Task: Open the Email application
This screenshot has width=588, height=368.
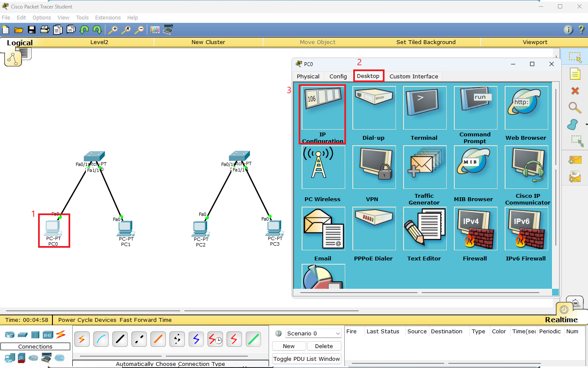Action: coord(323,229)
